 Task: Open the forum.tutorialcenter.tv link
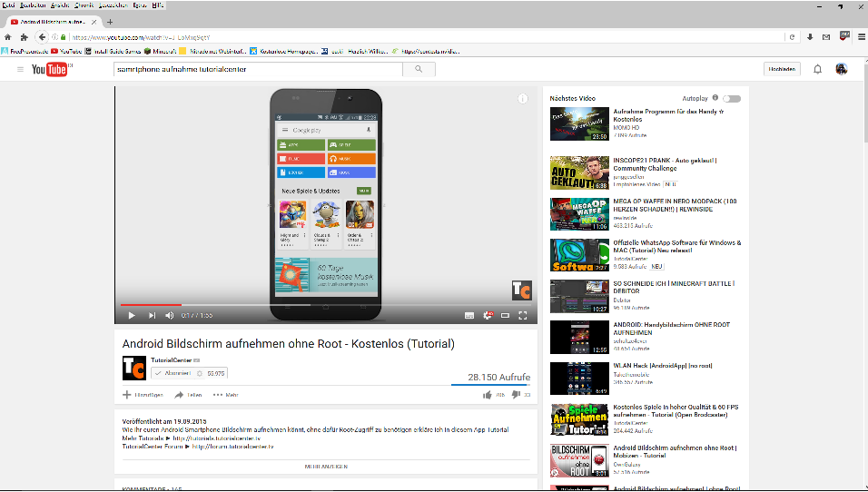point(232,447)
